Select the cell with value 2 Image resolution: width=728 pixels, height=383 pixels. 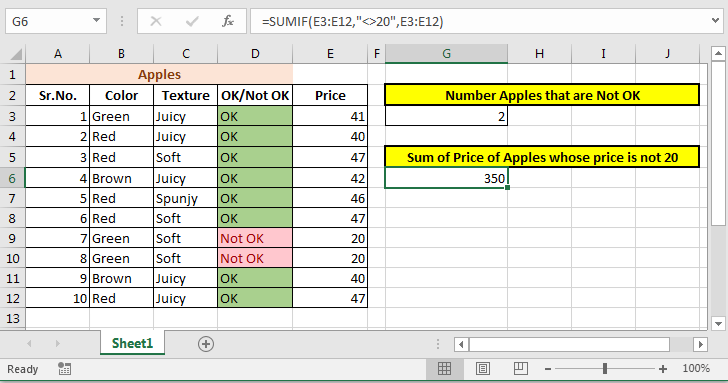tap(446, 116)
